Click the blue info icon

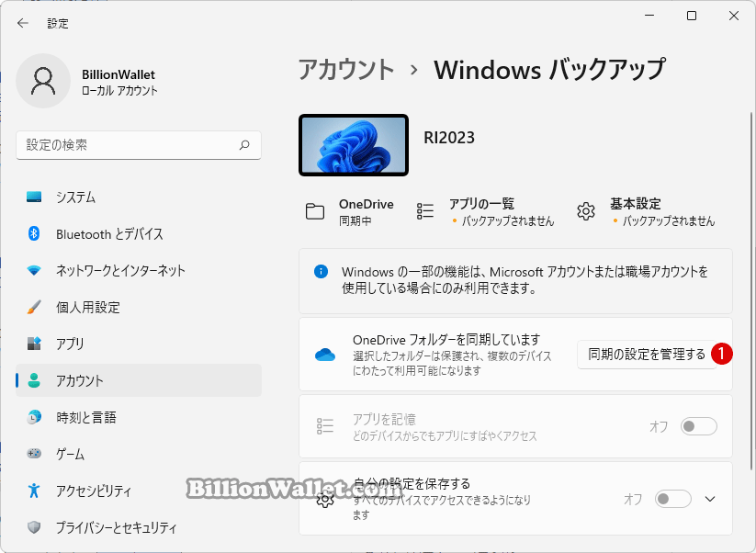[x=322, y=271]
